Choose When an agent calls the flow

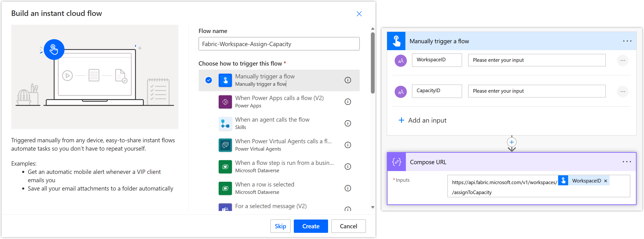point(279,123)
